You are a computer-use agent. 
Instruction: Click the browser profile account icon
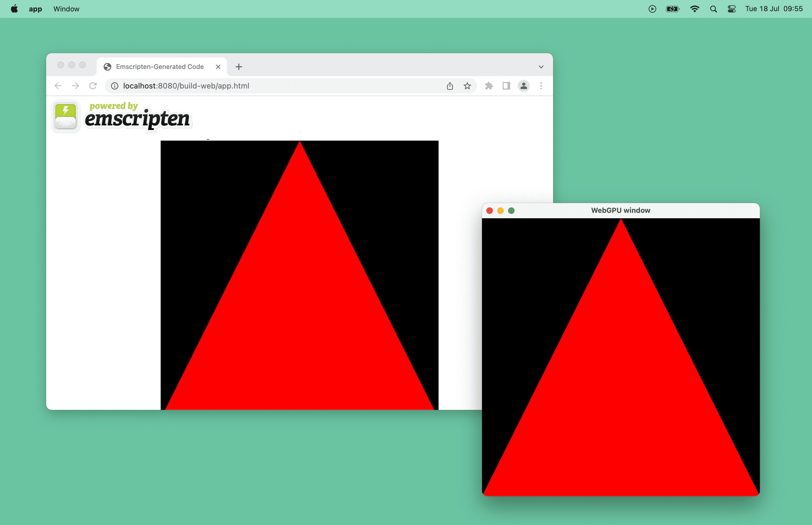[x=523, y=86]
